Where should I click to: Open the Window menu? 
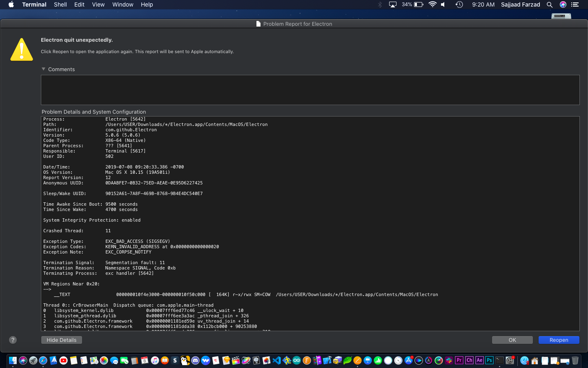pyautogui.click(x=122, y=4)
